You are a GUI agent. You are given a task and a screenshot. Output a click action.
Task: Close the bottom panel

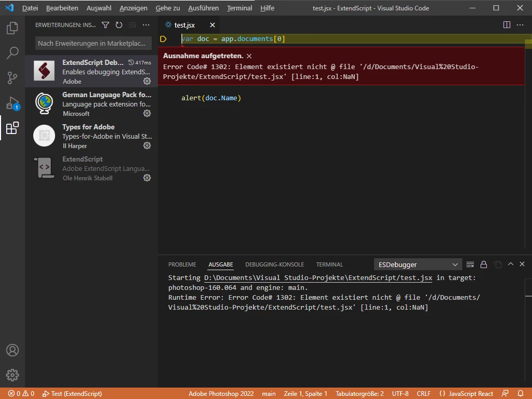point(522,264)
